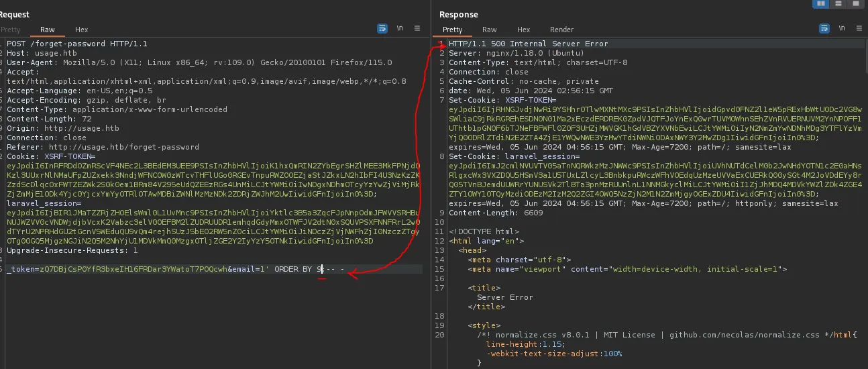Open the Response Render tab

(x=562, y=30)
